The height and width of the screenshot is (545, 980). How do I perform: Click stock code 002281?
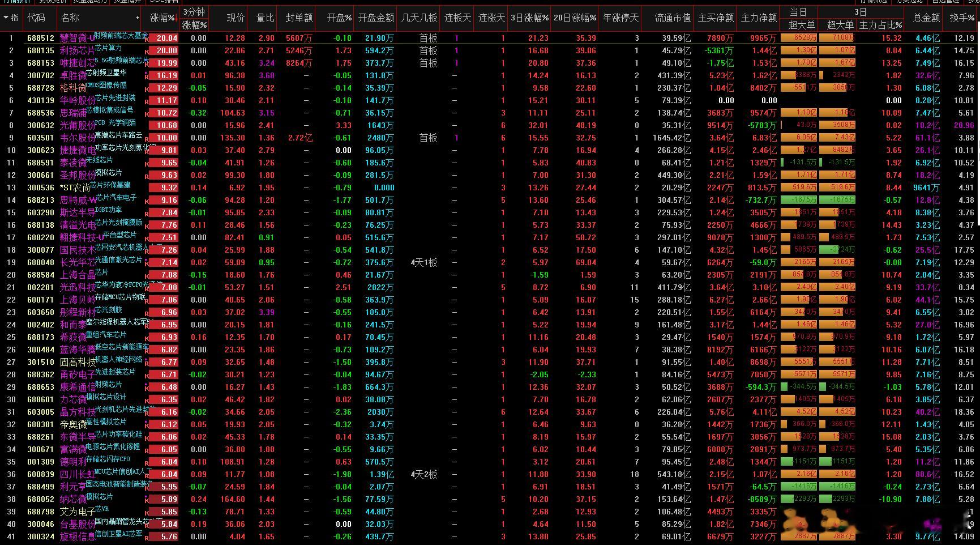41,287
